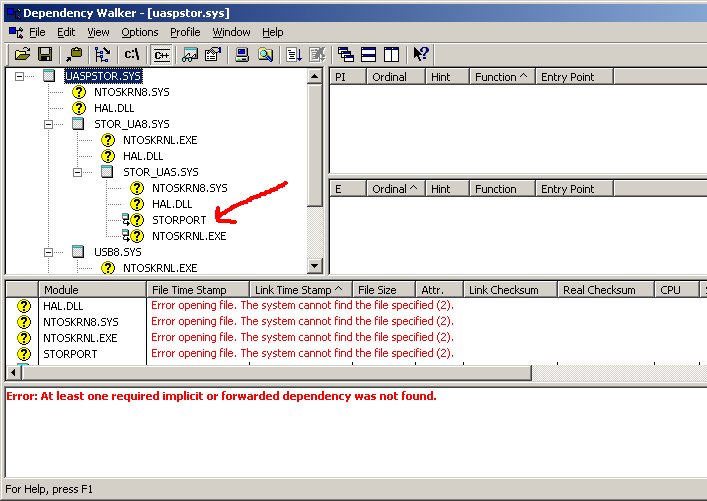Click question icon of NTOSKRN8.SYS list row

[x=23, y=322]
